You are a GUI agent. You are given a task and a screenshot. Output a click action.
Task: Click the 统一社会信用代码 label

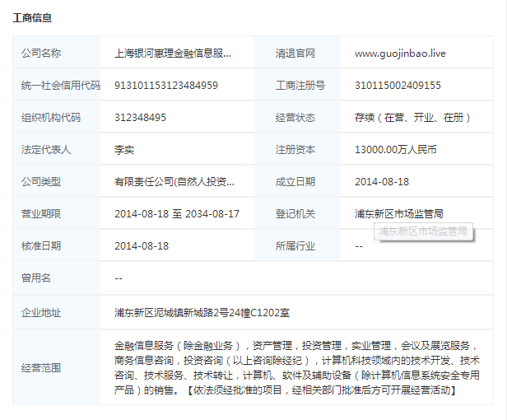60,86
